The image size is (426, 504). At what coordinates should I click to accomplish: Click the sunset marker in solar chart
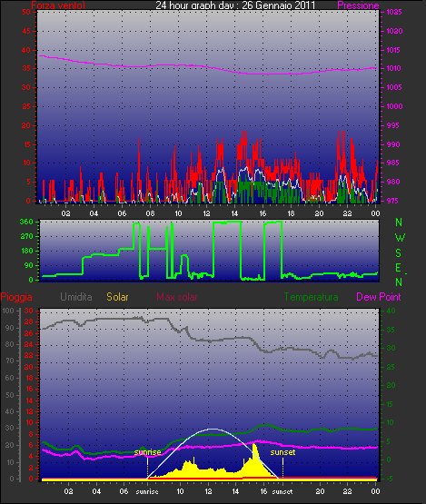pyautogui.click(x=282, y=452)
